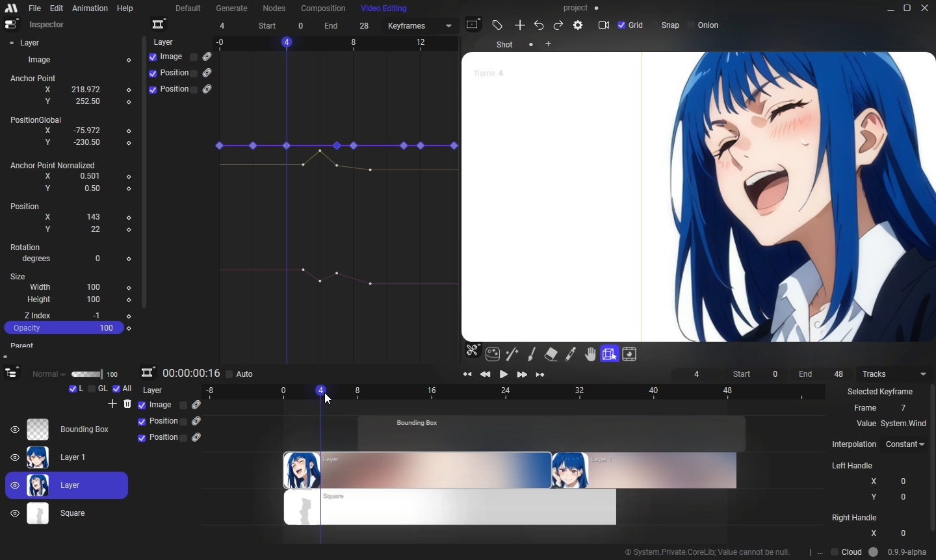Choose the Eyedropper tool
Screen dimensions: 936x560
571,355
